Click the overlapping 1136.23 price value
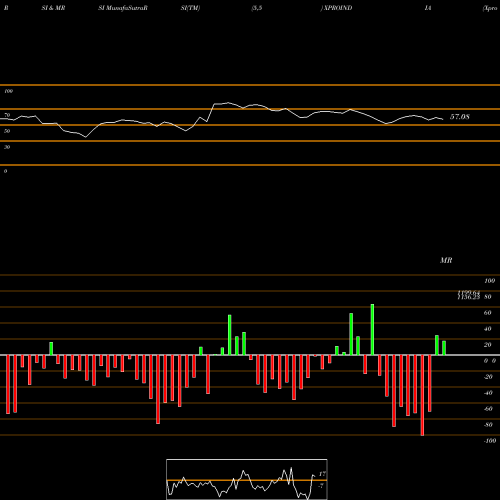Viewport: 500px width, 500px height. [469, 297]
